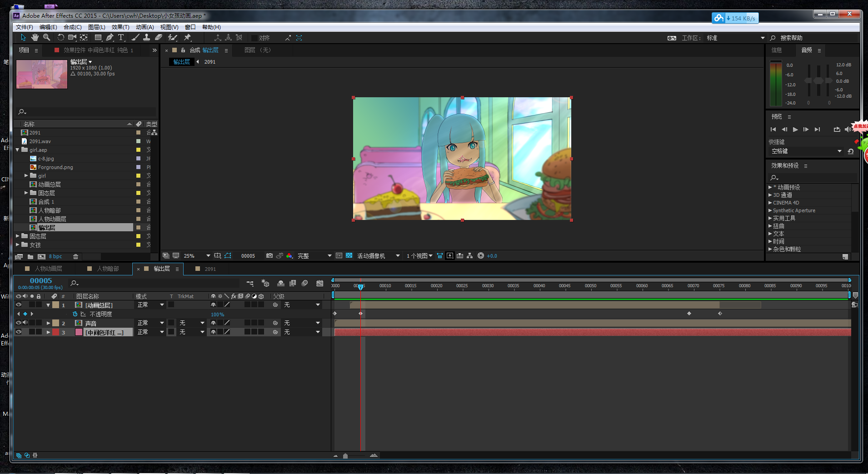This screenshot has width=868, height=474.
Task: Select the Eraser tool
Action: point(159,38)
